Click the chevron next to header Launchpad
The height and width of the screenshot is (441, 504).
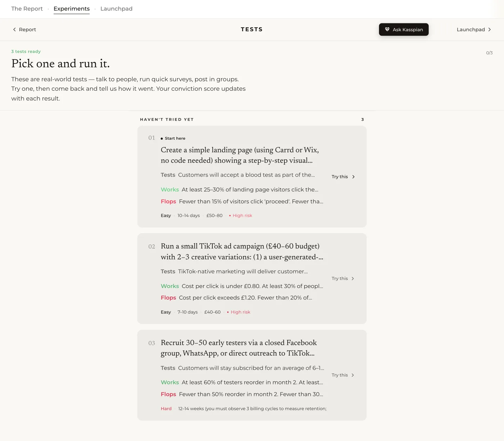[x=490, y=30]
